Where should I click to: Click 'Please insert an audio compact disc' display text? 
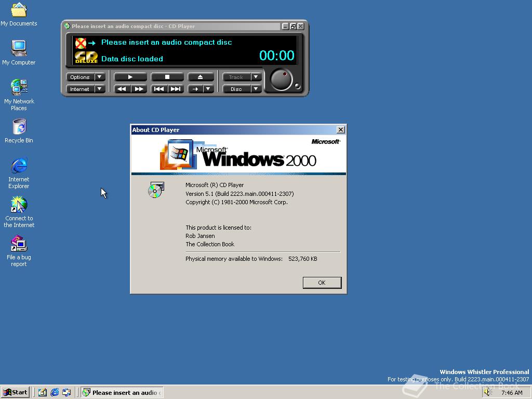tap(167, 43)
